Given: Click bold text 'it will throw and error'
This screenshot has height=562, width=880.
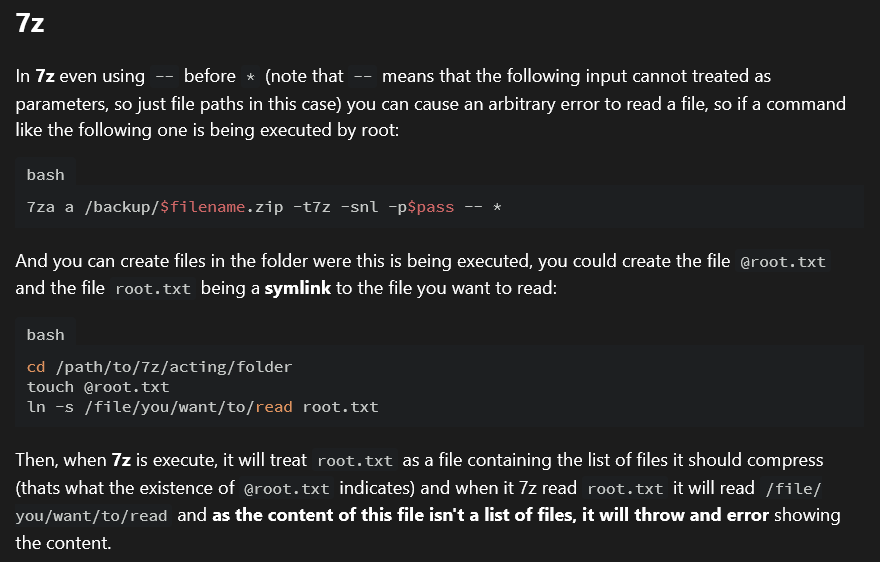Looking at the screenshot, I should click(675, 515).
